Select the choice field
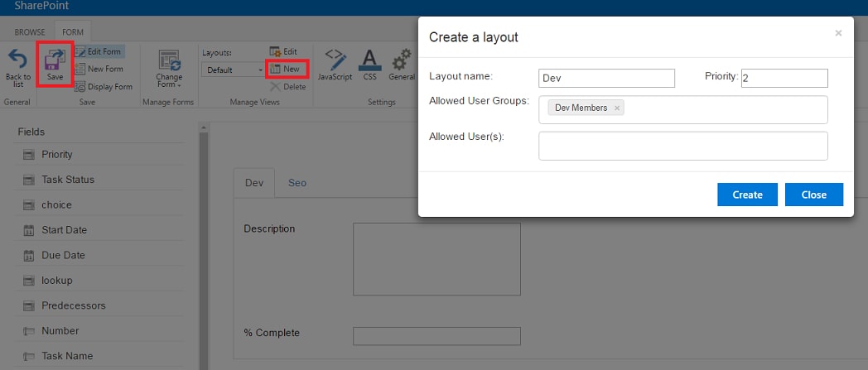Viewport: 868px width, 370px height. click(99, 204)
